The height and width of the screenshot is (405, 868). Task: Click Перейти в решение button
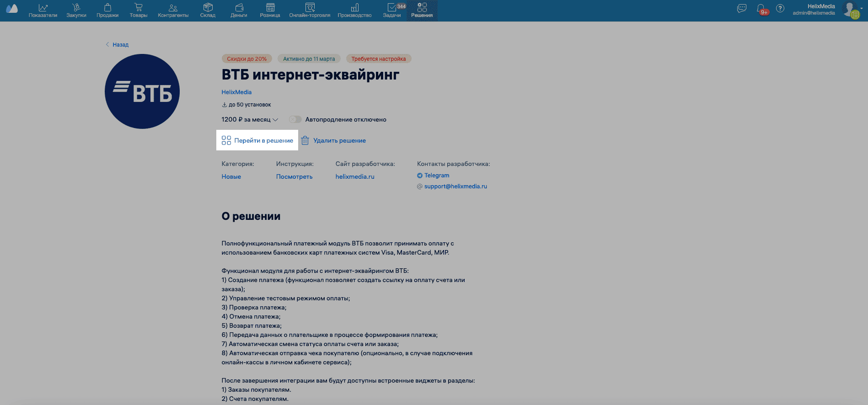(257, 140)
